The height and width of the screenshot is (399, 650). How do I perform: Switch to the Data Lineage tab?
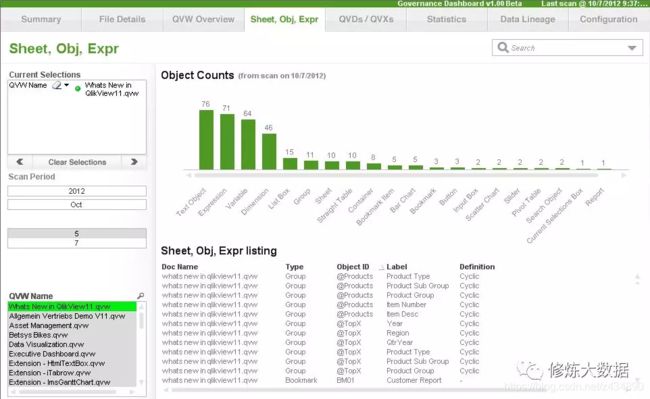527,19
